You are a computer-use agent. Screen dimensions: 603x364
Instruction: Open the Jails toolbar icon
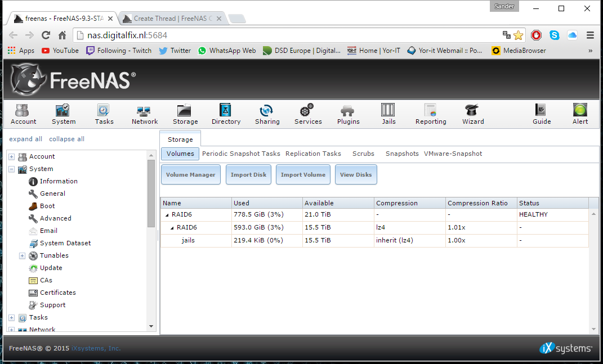click(x=388, y=114)
